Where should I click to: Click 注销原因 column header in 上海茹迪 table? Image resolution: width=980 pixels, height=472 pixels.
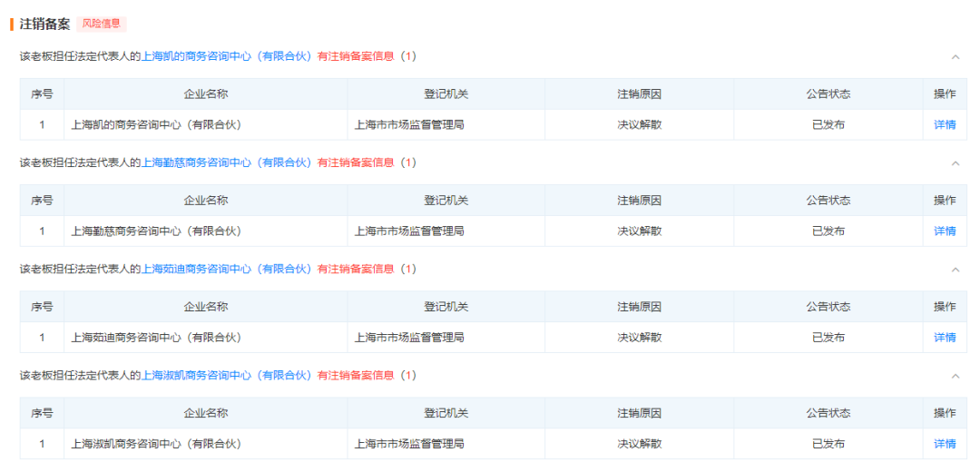(x=640, y=307)
